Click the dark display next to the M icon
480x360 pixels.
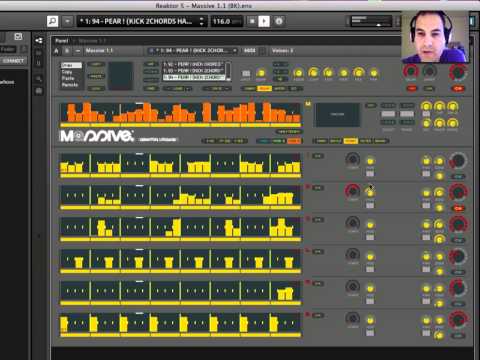coord(337,115)
